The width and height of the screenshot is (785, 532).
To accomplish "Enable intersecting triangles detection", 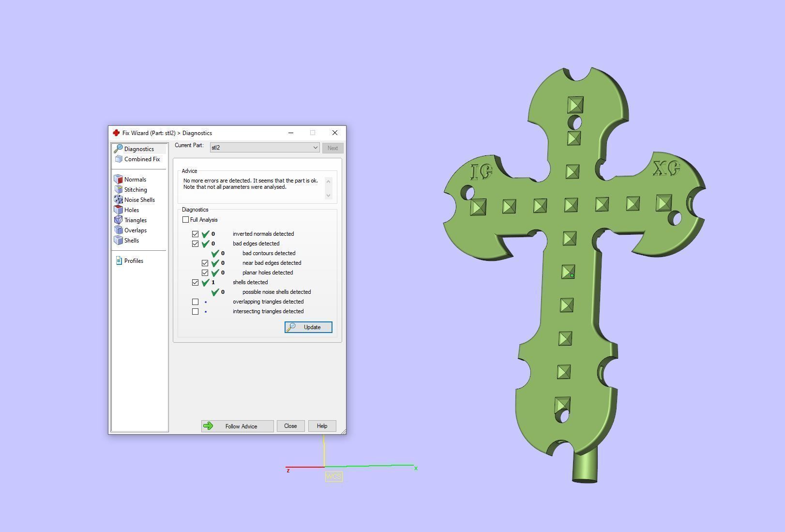I will coord(195,311).
